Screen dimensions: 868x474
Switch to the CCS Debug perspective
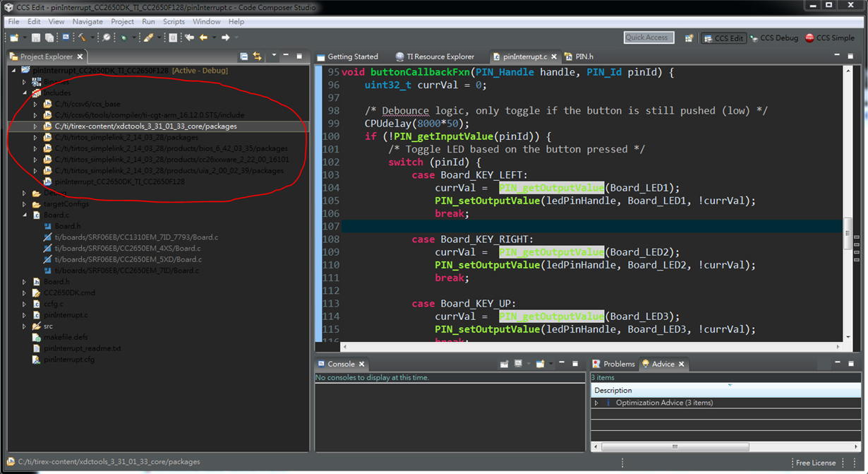click(774, 38)
